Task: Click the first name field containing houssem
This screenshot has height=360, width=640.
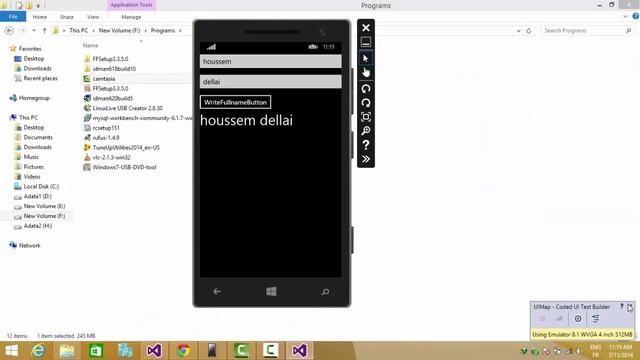Action: click(271, 62)
